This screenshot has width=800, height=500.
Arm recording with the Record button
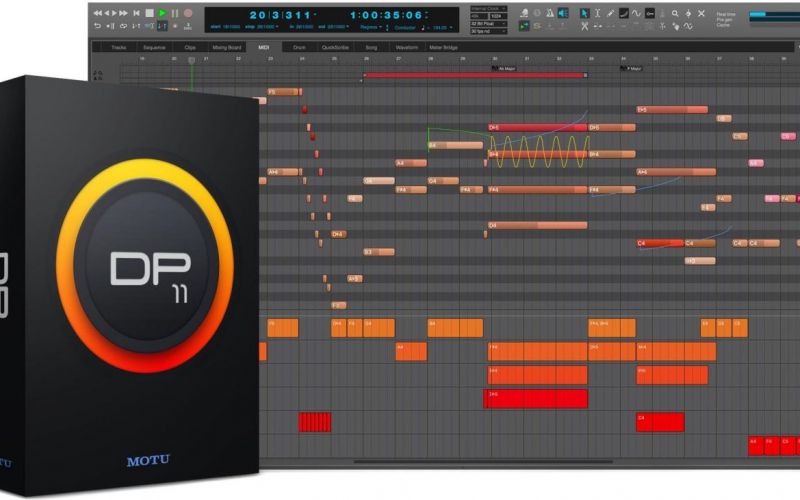(x=188, y=13)
